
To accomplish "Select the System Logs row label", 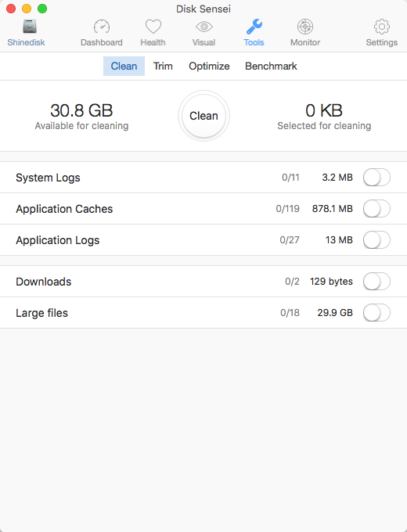I will coord(48,178).
